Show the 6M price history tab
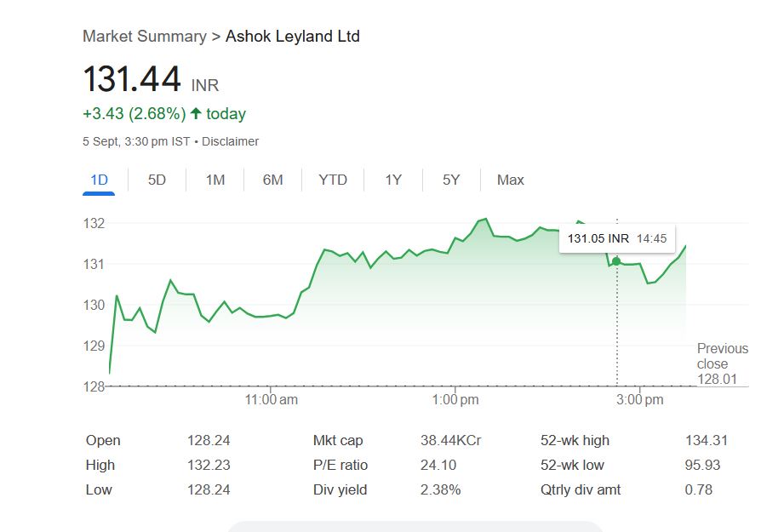784x532 pixels. 272,180
